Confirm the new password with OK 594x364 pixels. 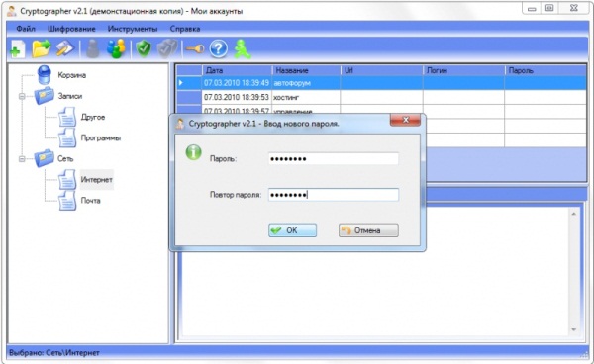point(292,230)
